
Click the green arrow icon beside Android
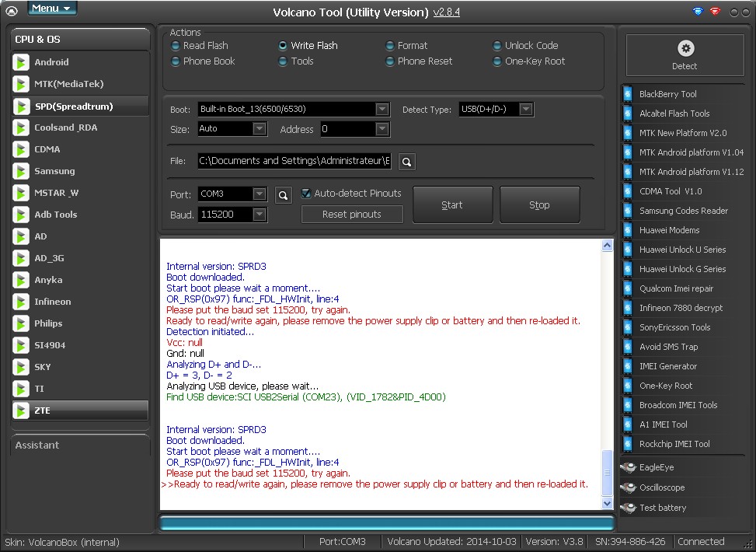coord(21,62)
